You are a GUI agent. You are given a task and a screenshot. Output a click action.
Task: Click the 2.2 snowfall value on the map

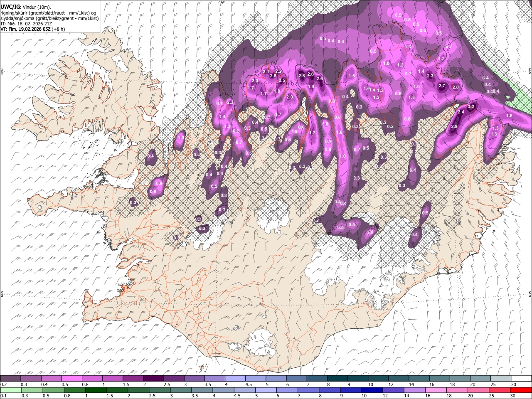tap(279, 71)
